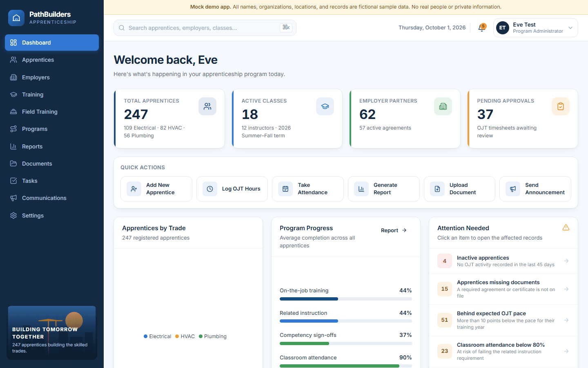Click the Communications megaphone sidebar icon
Screen dimensions: 588x368
tap(13, 198)
